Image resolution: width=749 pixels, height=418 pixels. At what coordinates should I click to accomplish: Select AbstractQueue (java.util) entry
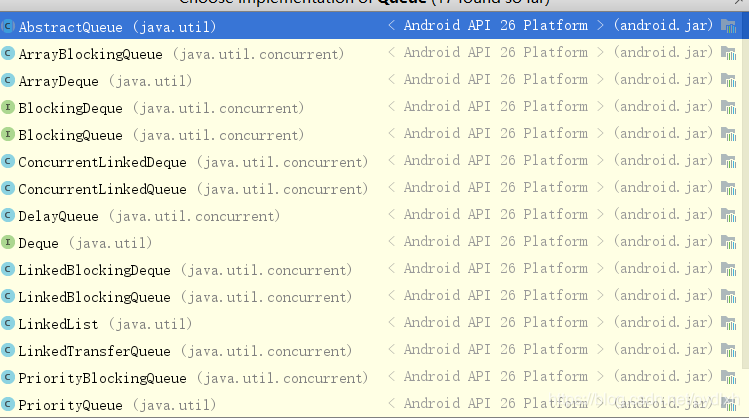click(371, 26)
